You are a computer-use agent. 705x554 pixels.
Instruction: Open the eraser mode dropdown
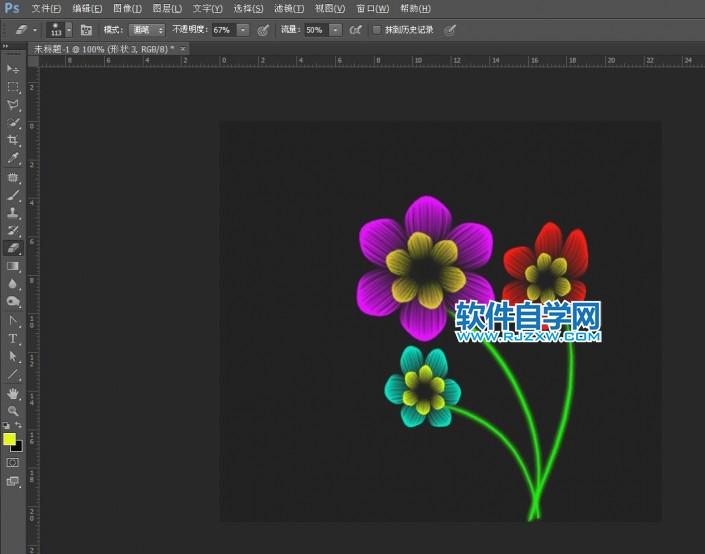pos(147,30)
